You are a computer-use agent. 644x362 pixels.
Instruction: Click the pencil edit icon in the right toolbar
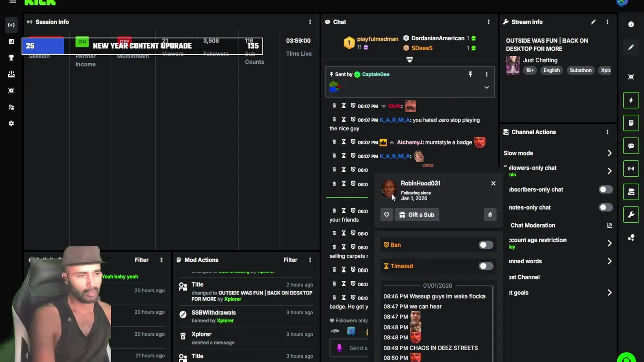tap(631, 47)
